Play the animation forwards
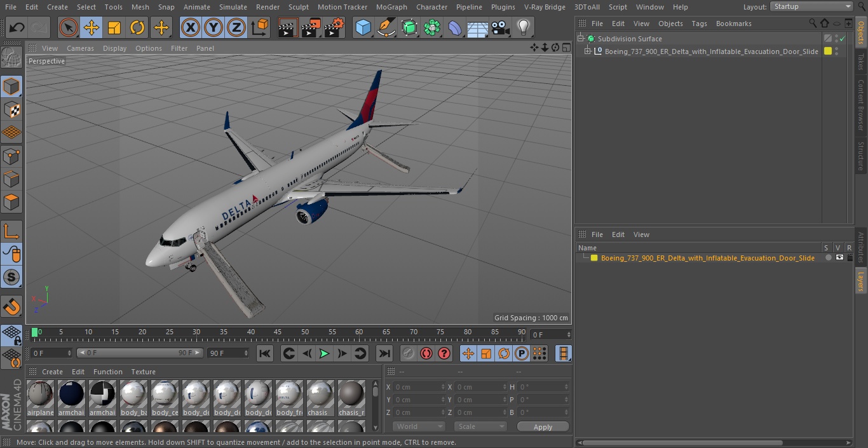This screenshot has width=868, height=448. point(324,353)
